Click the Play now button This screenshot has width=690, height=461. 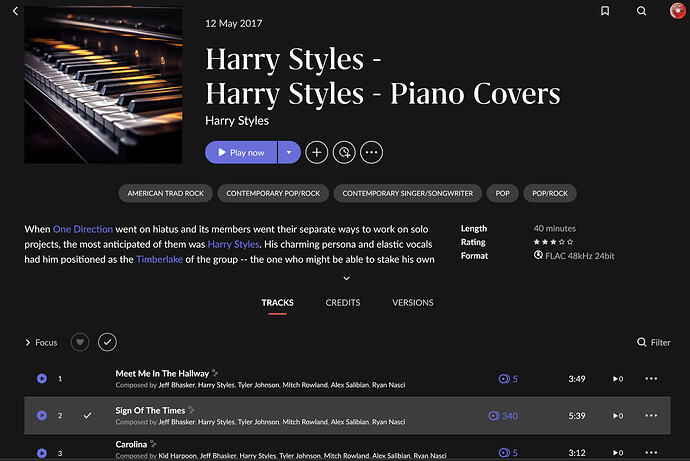[x=241, y=152]
